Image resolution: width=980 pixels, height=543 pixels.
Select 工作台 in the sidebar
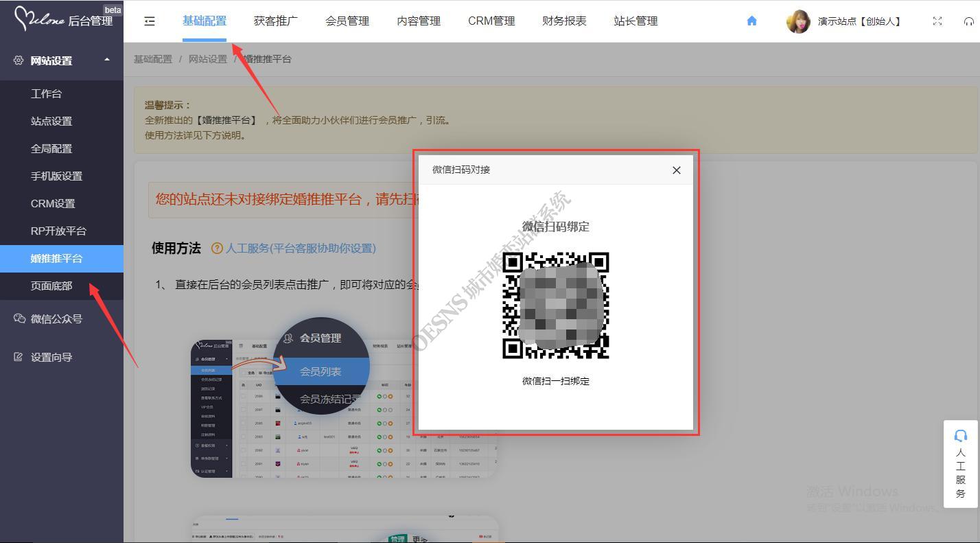62,94
